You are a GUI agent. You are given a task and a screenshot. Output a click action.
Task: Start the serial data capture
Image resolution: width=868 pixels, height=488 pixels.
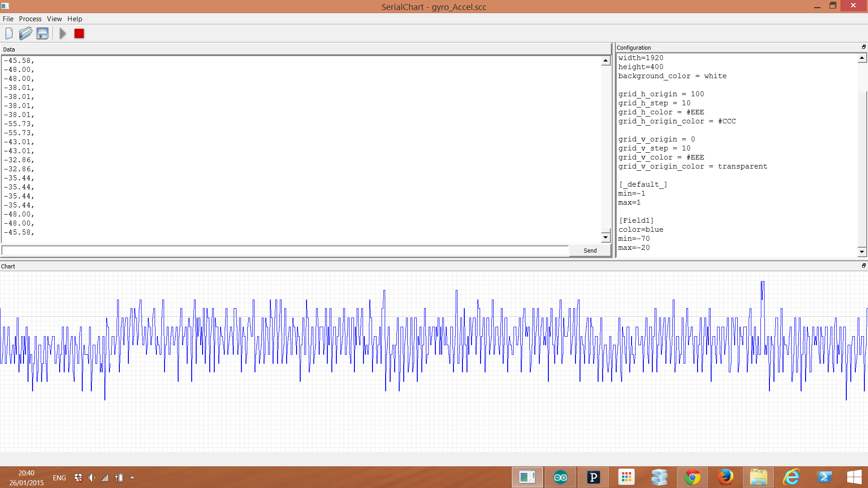[62, 33]
